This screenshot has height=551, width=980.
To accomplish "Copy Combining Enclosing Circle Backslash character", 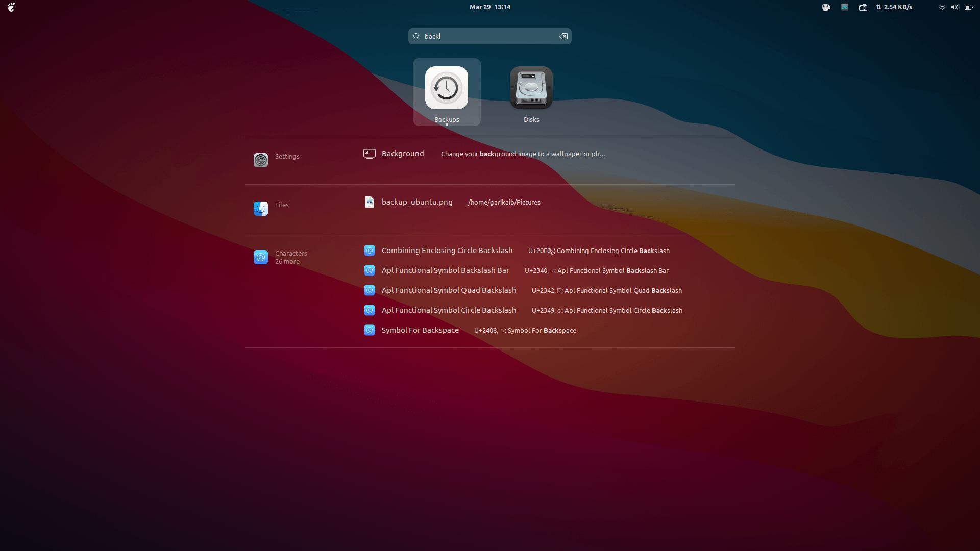I will point(447,251).
